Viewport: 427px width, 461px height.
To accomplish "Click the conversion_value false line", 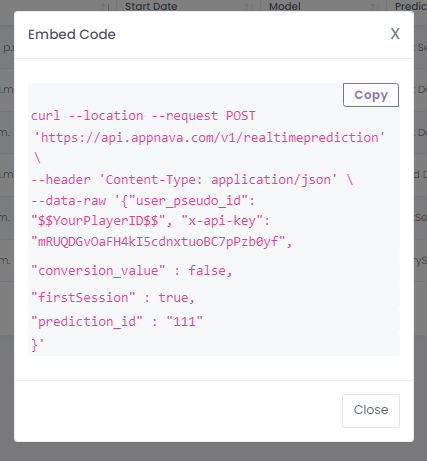I will (131, 271).
